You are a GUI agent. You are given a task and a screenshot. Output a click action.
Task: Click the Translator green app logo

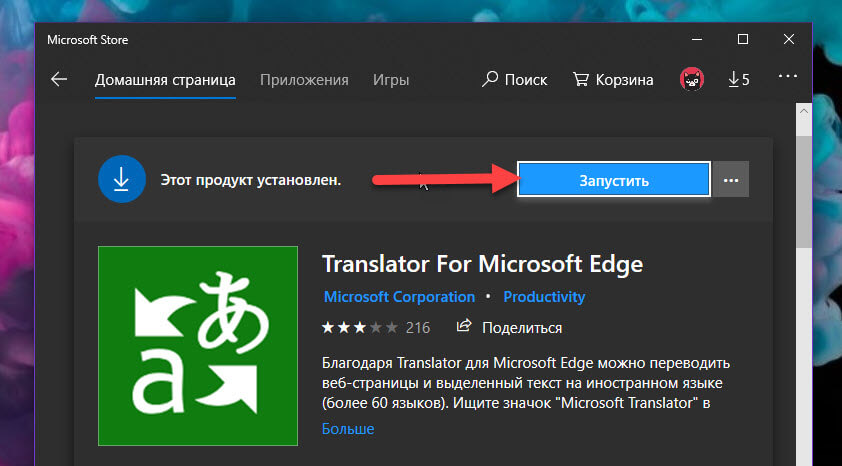tap(198, 345)
